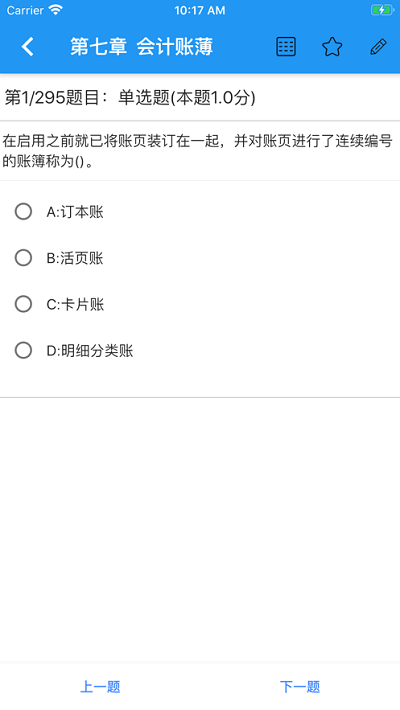Select radio button for option A
400x710 pixels.
(24, 211)
